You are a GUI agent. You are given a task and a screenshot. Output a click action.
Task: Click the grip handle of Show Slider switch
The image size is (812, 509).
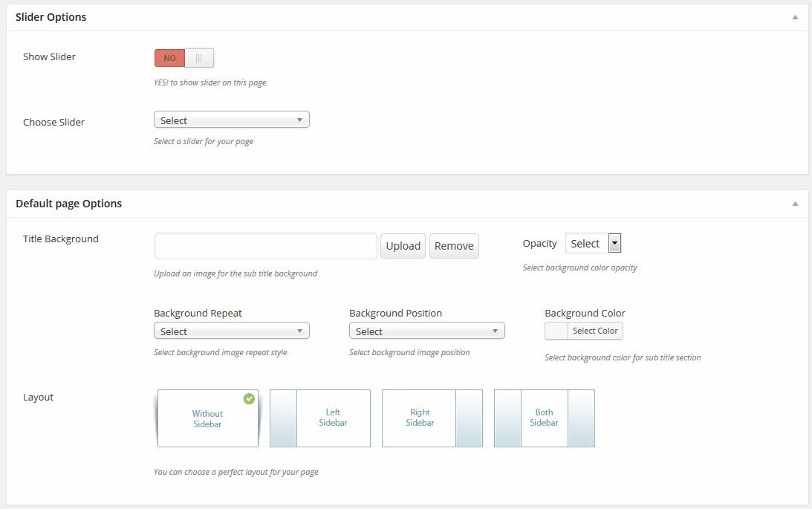pos(199,58)
